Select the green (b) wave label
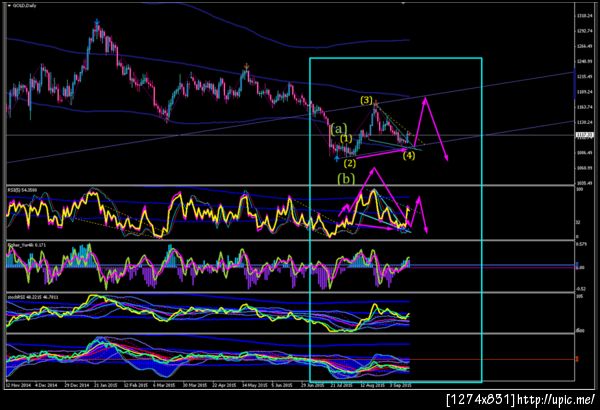Viewport: 600px width, 410px height. [x=346, y=178]
